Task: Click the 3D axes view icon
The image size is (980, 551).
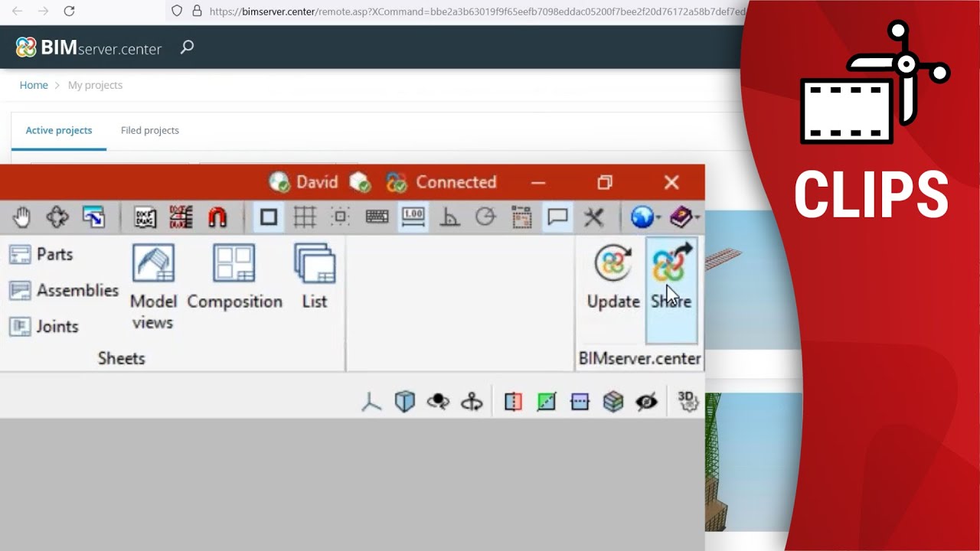Action: point(371,402)
